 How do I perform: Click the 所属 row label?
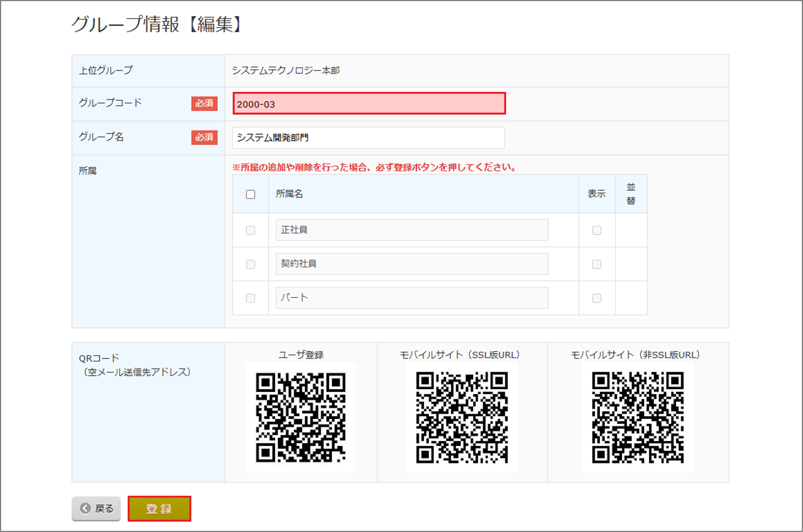click(88, 171)
